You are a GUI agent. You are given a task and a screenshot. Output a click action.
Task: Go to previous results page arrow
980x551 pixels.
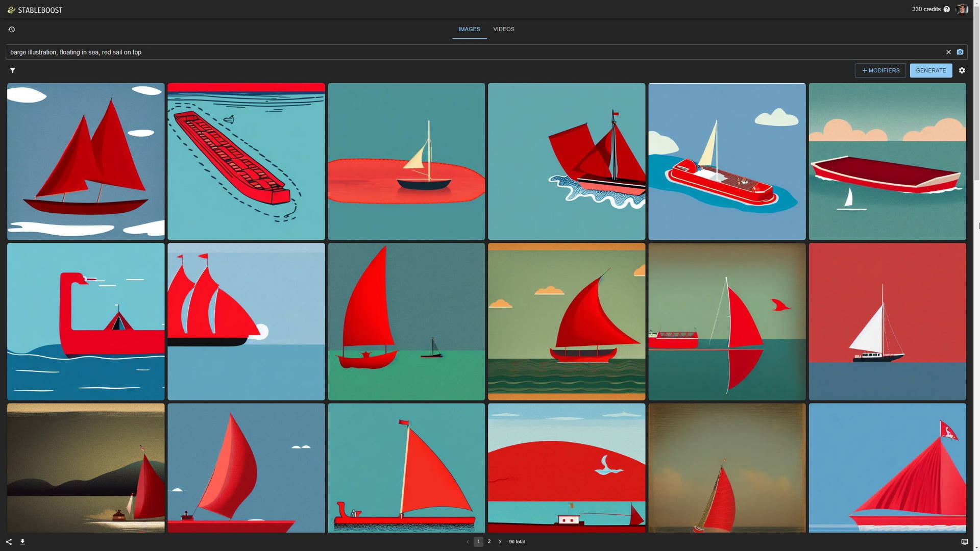click(468, 542)
